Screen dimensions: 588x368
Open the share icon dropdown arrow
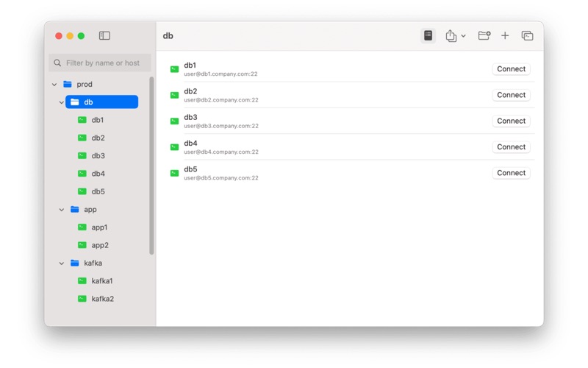click(x=464, y=36)
